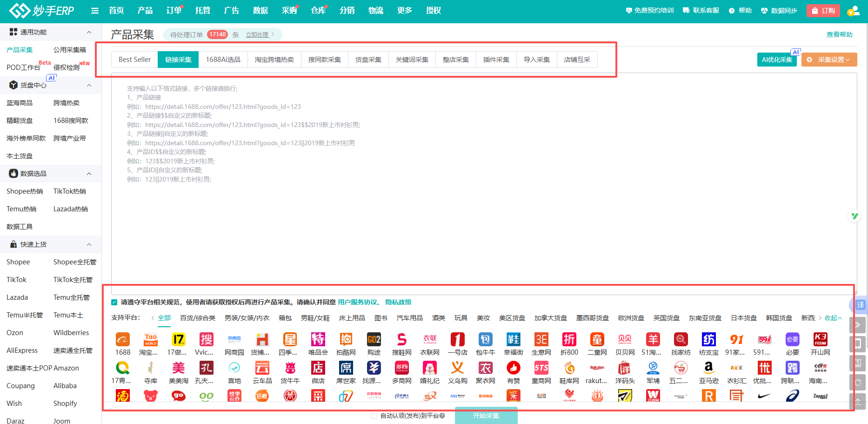Select the 纺支宝 platform icon

point(709,339)
